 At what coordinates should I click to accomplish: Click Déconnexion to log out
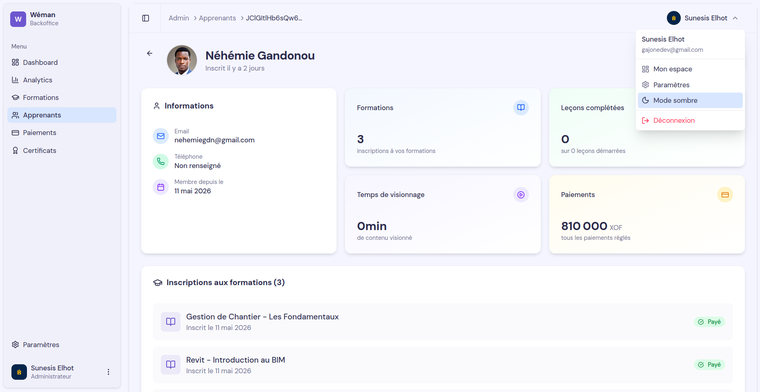[690, 120]
